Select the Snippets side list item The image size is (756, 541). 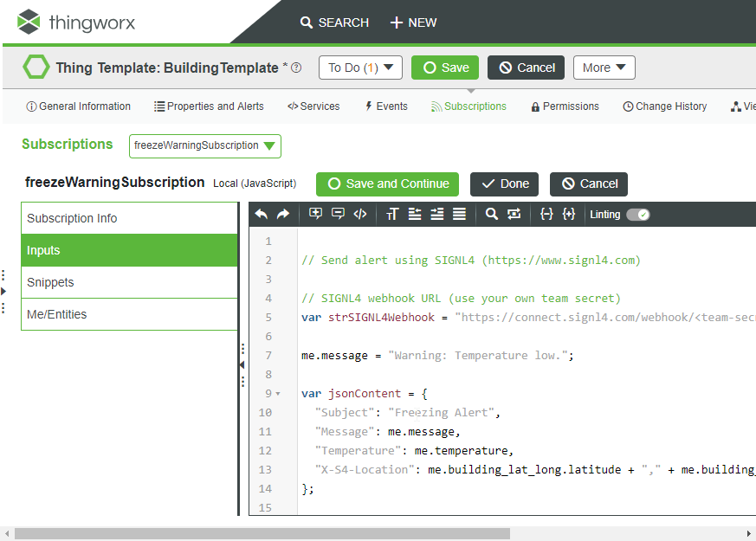point(129,282)
